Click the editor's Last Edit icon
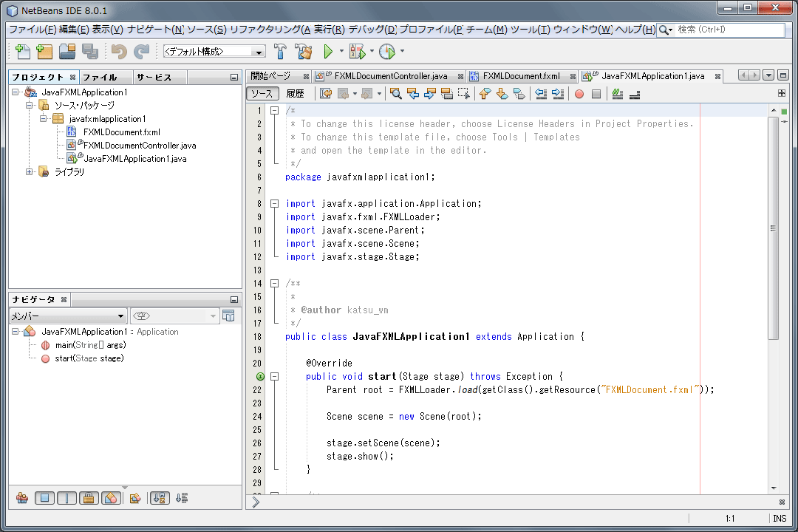 [326, 94]
